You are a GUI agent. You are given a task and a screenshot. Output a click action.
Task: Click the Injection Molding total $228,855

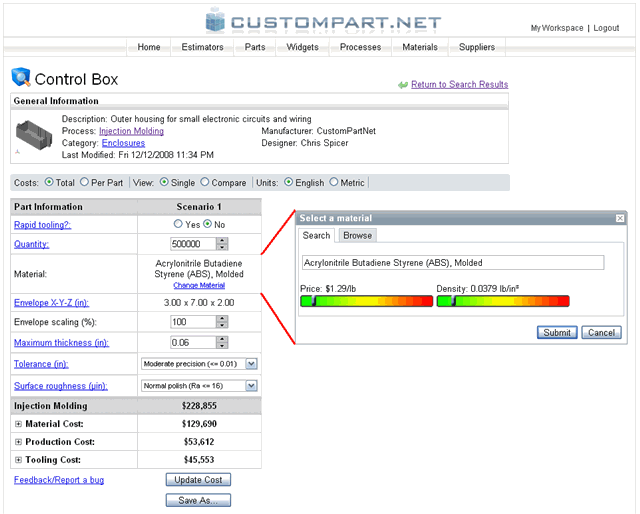tap(199, 406)
